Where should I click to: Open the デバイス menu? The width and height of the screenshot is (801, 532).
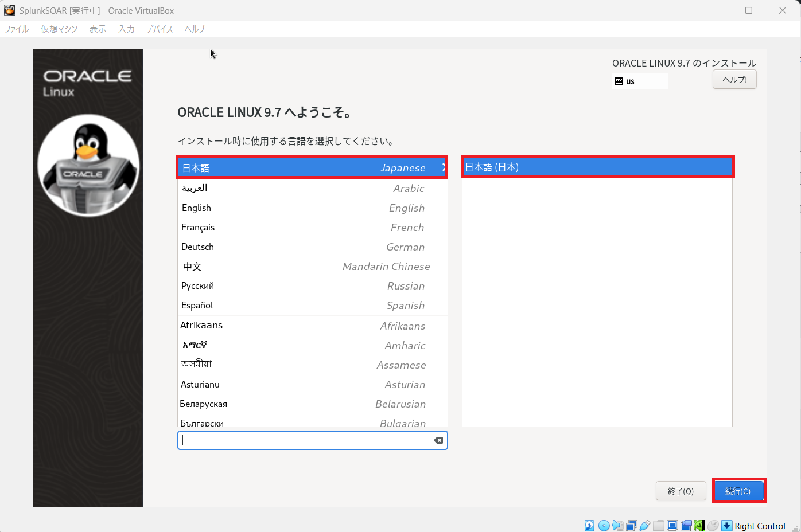pos(160,29)
